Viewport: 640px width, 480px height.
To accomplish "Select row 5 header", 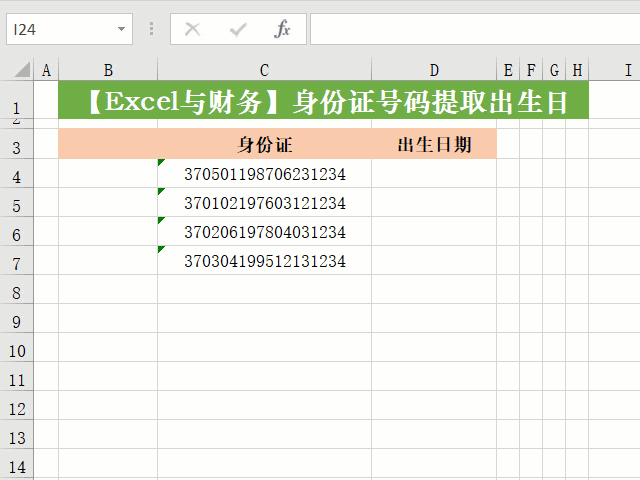I will (x=16, y=202).
